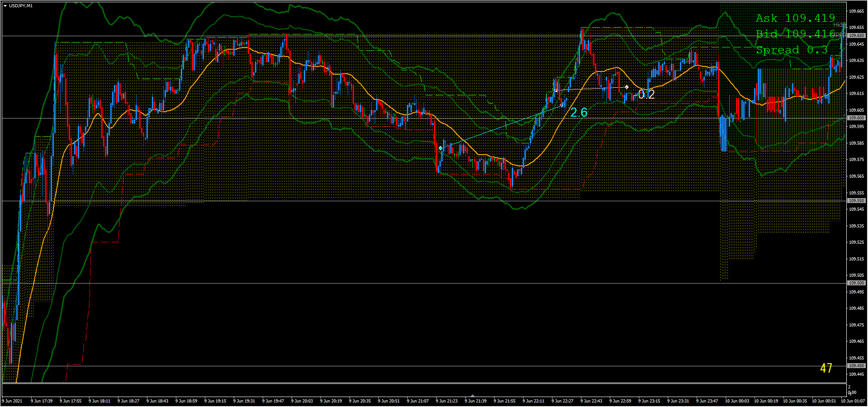Select the cyan 2.6 profit label

click(x=579, y=113)
